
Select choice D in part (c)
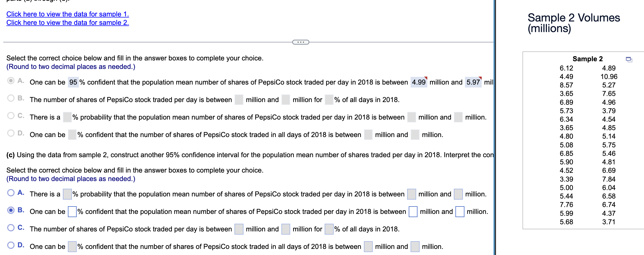[x=11, y=245]
